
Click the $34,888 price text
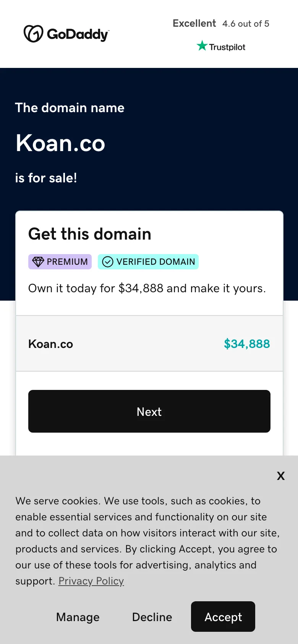pos(247,344)
